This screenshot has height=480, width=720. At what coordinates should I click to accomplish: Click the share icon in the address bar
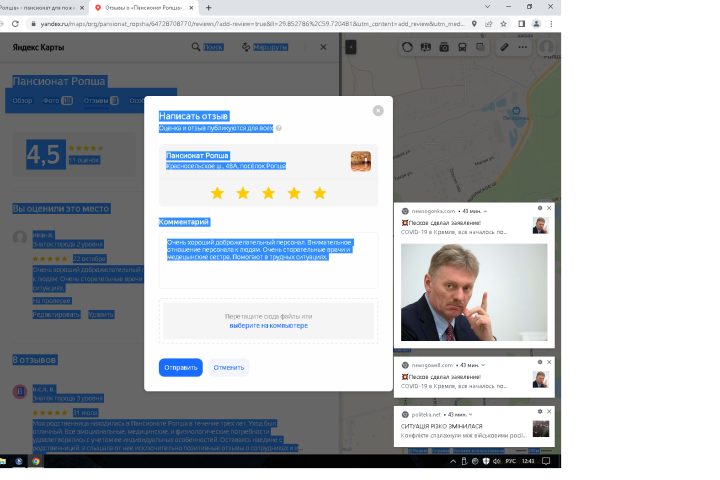489,24
